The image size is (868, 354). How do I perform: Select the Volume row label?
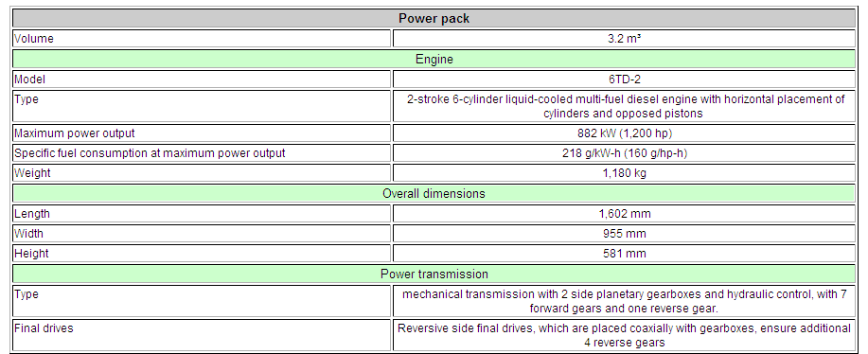(34, 39)
